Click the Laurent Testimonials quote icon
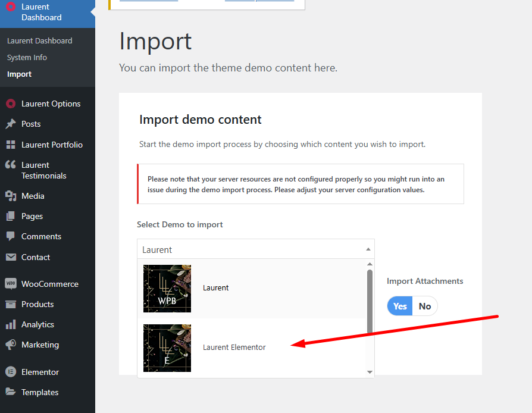Image resolution: width=532 pixels, height=413 pixels. pyautogui.click(x=11, y=165)
